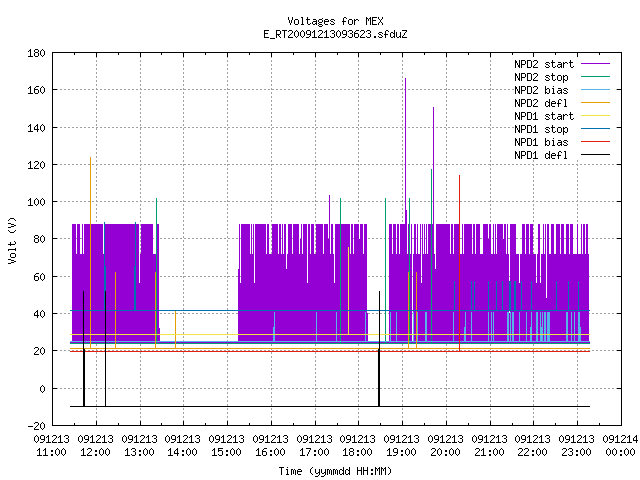Click the chart title "Voltages for MEX"
The height and width of the screenshot is (480, 640).
[x=335, y=21]
